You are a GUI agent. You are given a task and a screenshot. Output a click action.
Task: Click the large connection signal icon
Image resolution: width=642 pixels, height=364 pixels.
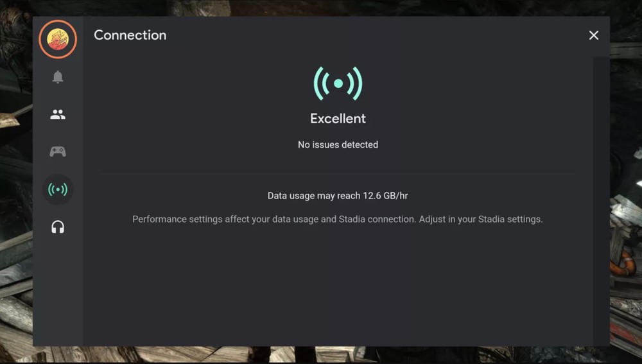[338, 83]
